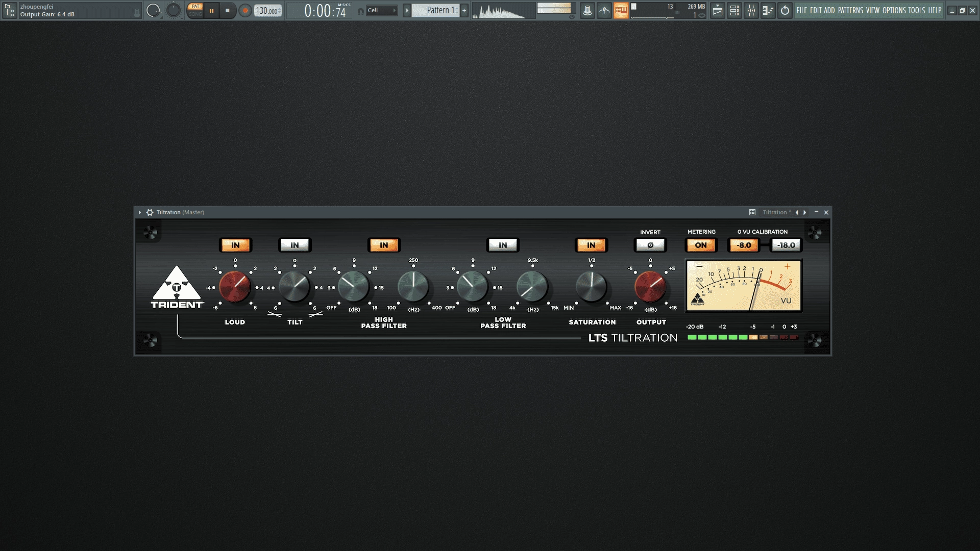Toggle the metronome icon
Screen dimensions: 980x551
pos(587,10)
